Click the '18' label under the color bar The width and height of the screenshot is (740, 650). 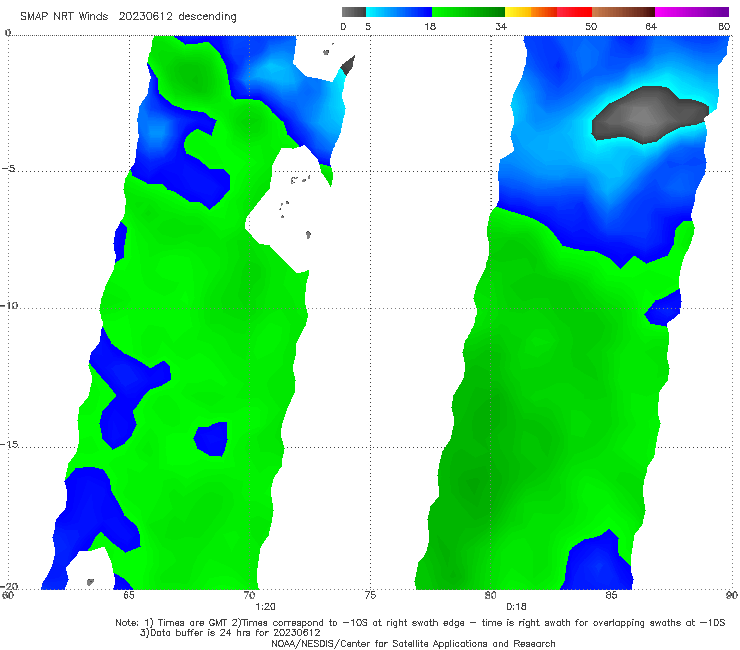[x=430, y=27]
